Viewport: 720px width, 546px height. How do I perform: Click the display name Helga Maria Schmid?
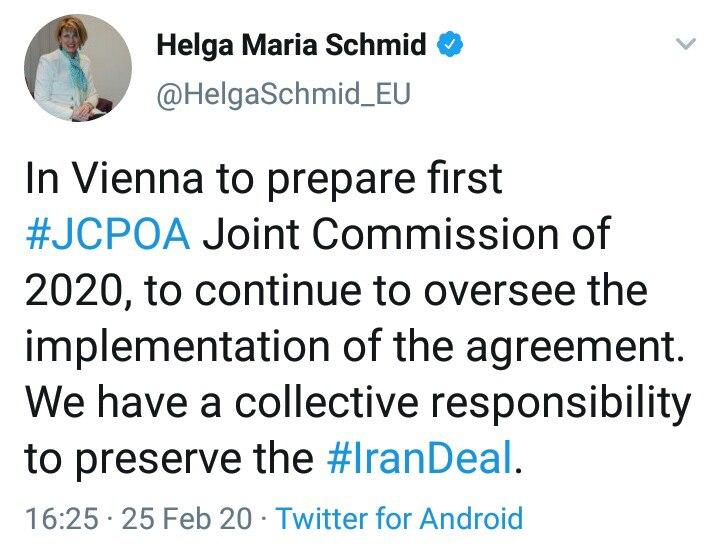click(x=291, y=46)
